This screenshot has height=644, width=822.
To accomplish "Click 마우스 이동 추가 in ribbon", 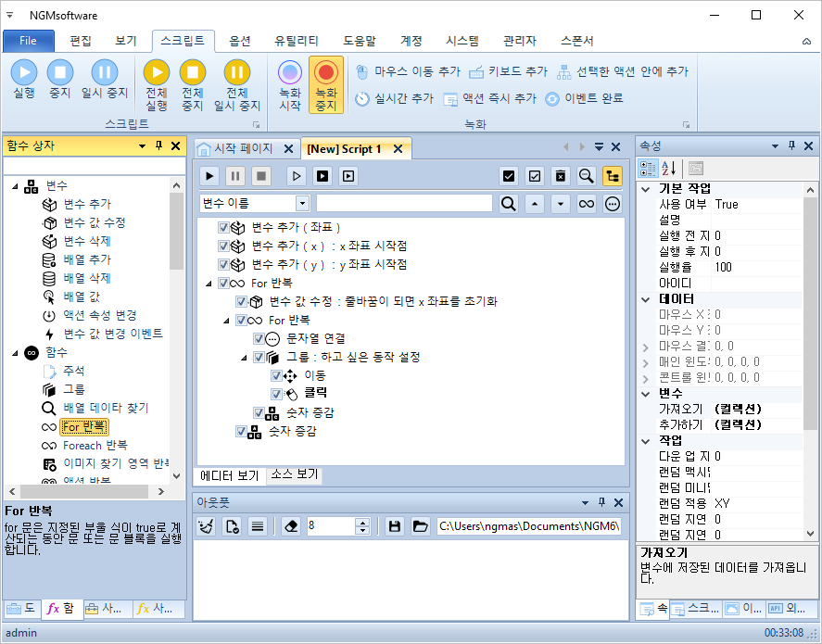I will tap(408, 71).
